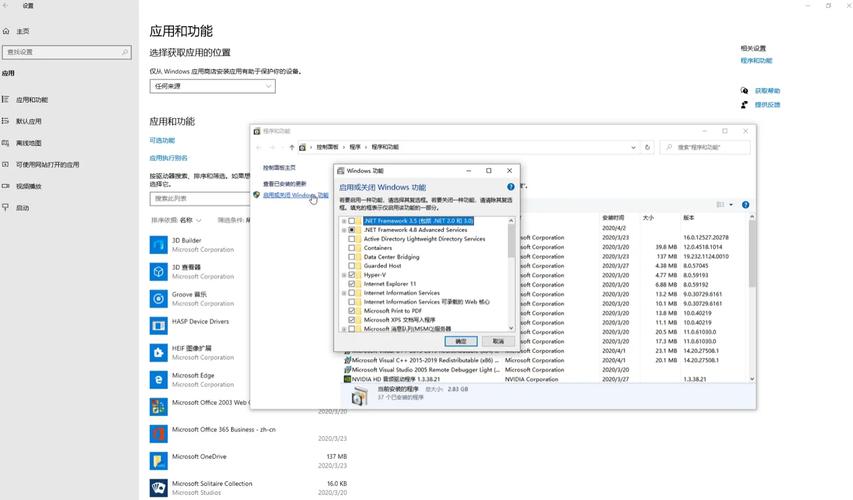Click the HEIF image extension app icon
This screenshot has width=853, height=500.
[158, 353]
